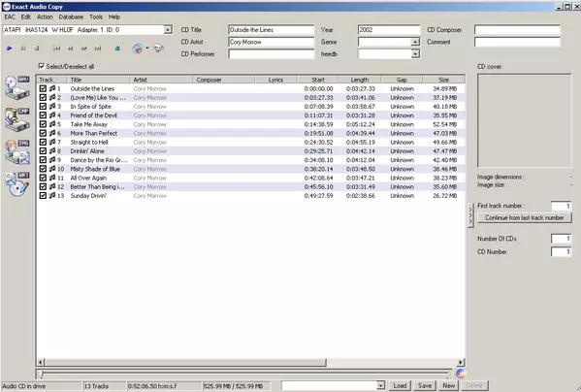The height and width of the screenshot is (392, 581).
Task: Click the horizontal scrollbar thumb of track list
Action: pos(185,362)
